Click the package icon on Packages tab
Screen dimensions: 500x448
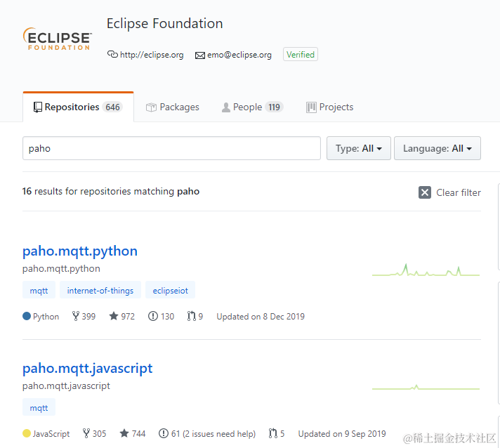pos(151,107)
